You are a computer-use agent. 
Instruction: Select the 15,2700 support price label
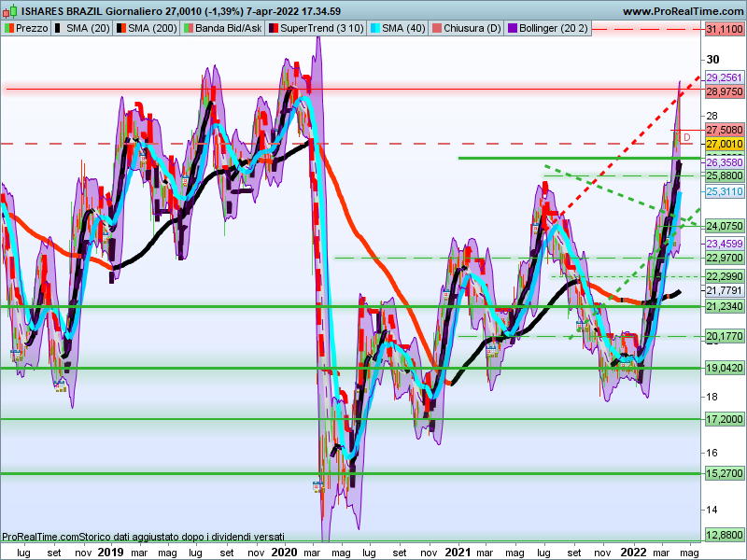pos(725,473)
